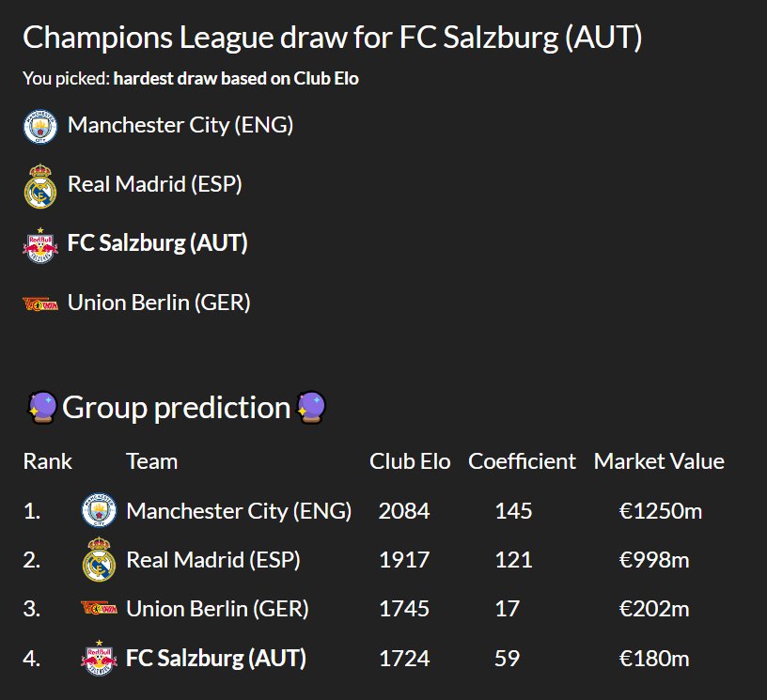Click the Union Berlin logo in draw list
Viewport: 767px width, 700px height.
(x=40, y=304)
